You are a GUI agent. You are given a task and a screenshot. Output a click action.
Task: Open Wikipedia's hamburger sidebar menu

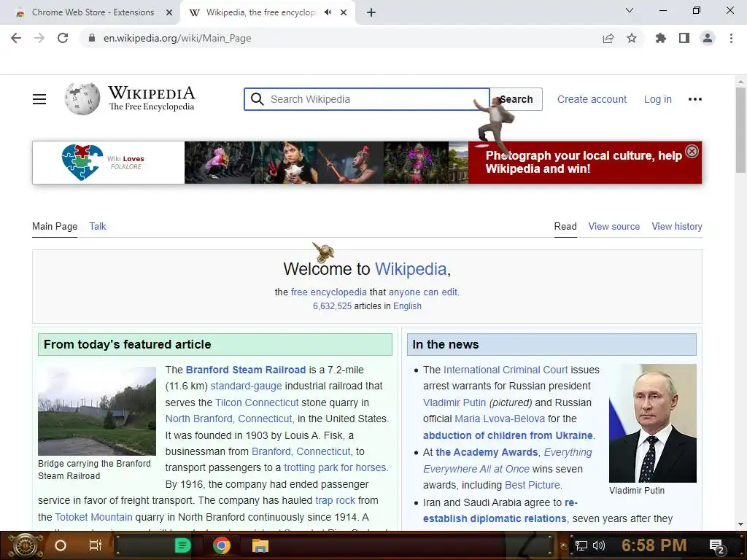39,99
